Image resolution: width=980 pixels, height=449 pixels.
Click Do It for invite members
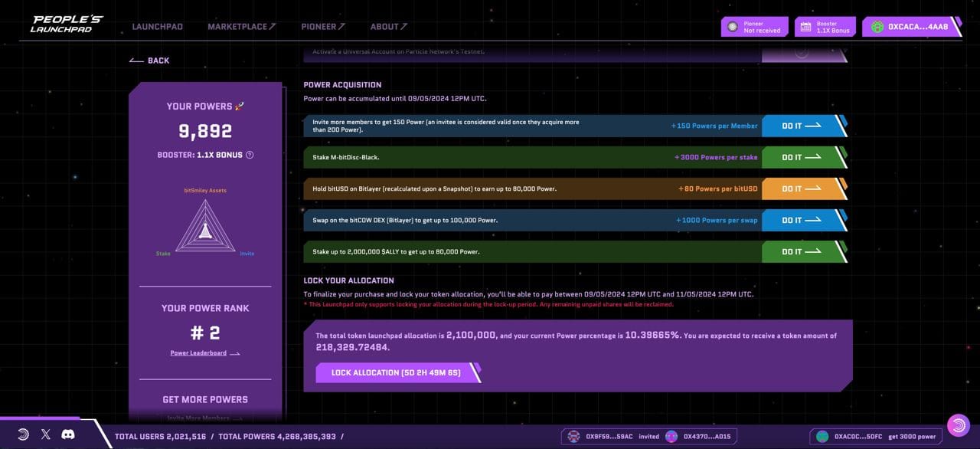pyautogui.click(x=804, y=126)
